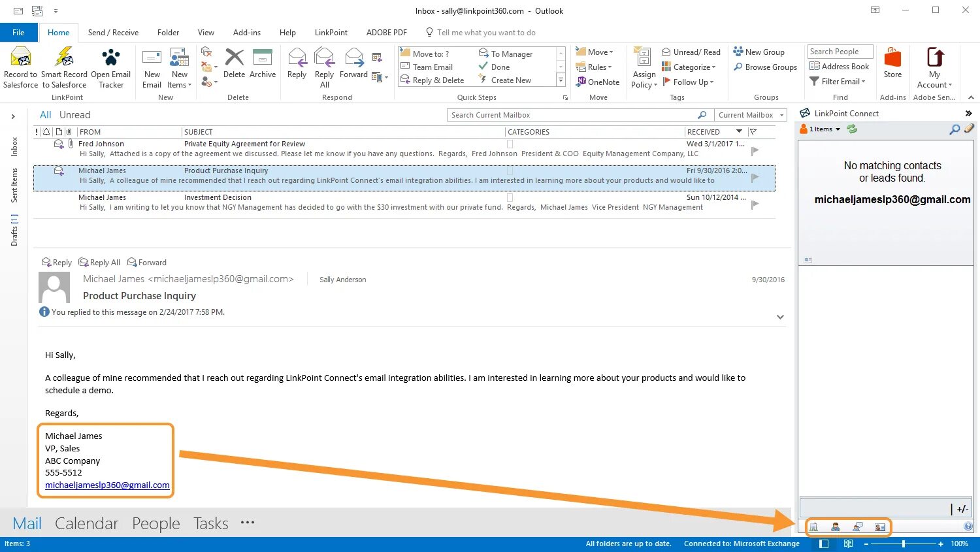
Task: Open michaeljameslp360@gmail.com link in signature
Action: (x=107, y=485)
